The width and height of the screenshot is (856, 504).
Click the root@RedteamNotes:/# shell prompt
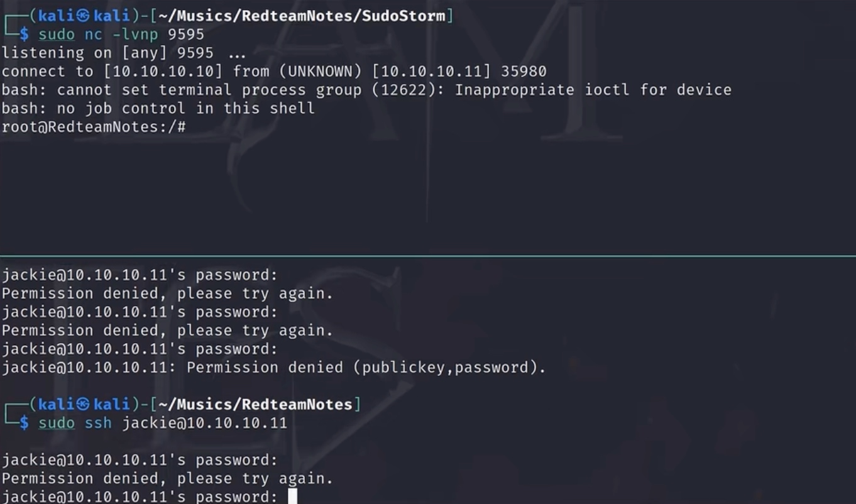pos(94,127)
